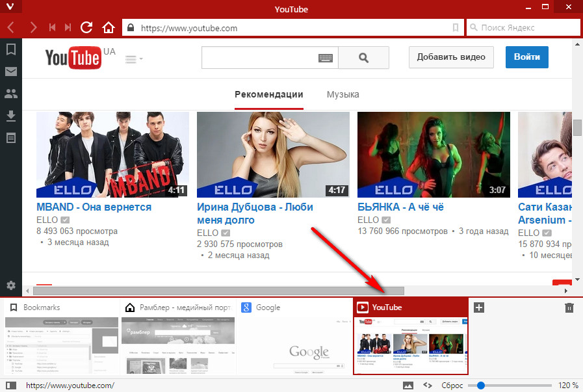Open page actions code icon
The image size is (583, 392).
point(428,385)
